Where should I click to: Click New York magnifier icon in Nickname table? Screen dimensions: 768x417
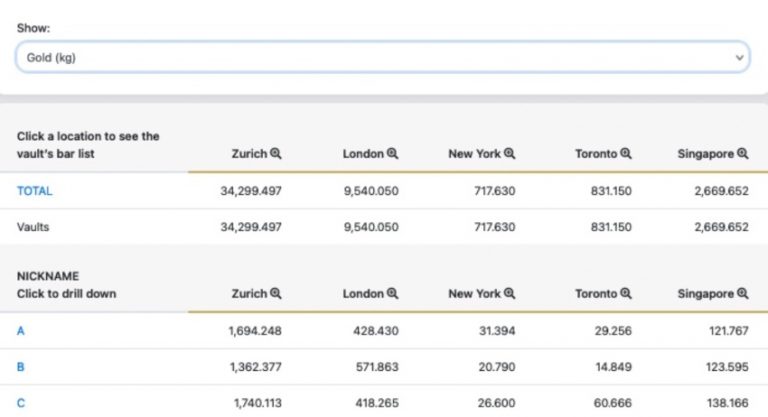pos(509,294)
